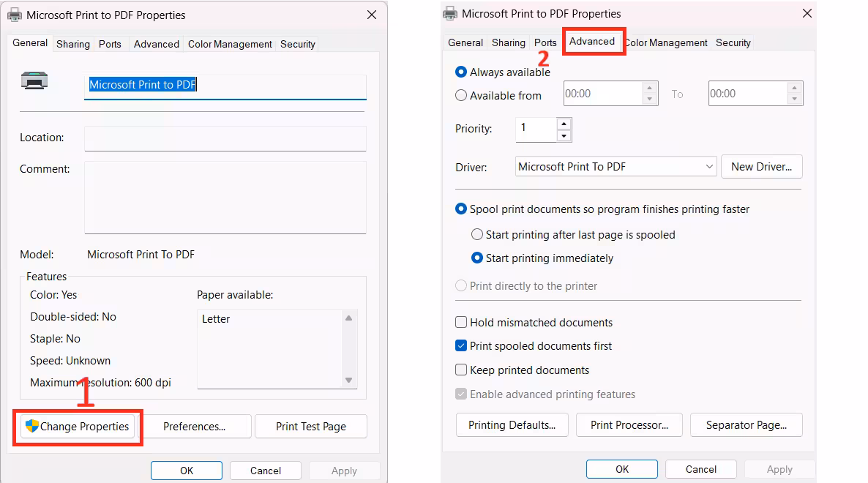Click the Change Properties button
The width and height of the screenshot is (868, 483).
coord(78,427)
